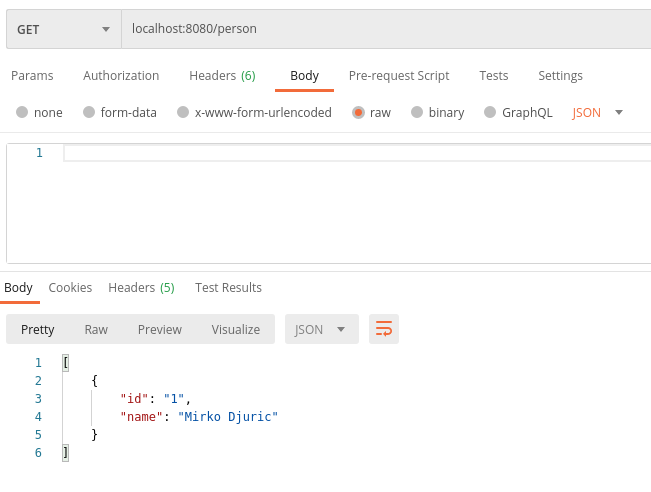
Task: Select the binary radio option
Action: (417, 112)
